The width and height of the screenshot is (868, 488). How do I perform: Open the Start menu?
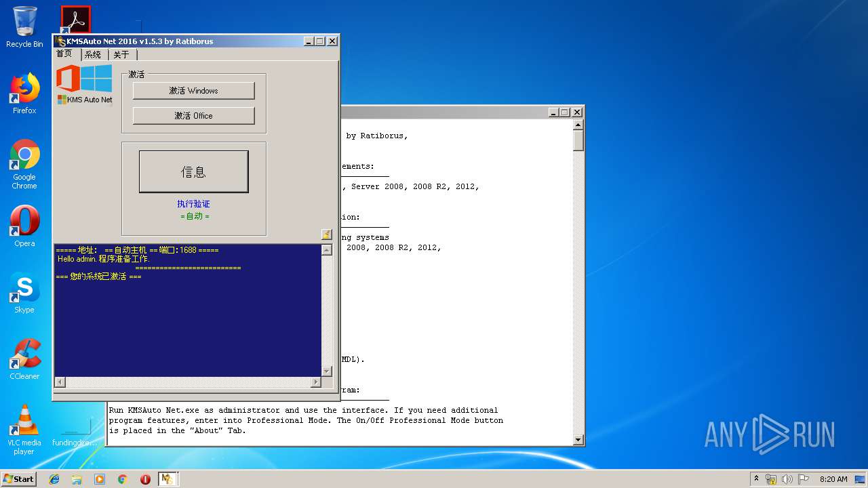pyautogui.click(x=18, y=479)
